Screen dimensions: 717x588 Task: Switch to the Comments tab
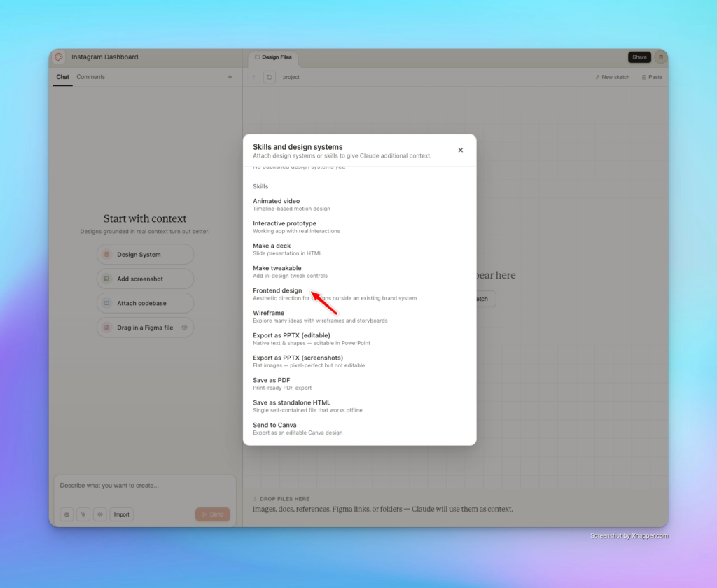coord(90,77)
